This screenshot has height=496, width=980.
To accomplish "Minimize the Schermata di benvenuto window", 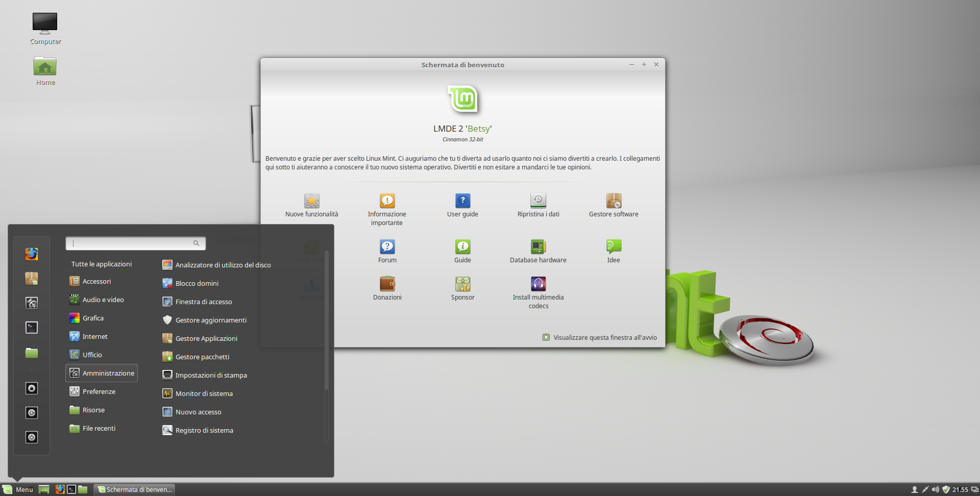I will (632, 64).
